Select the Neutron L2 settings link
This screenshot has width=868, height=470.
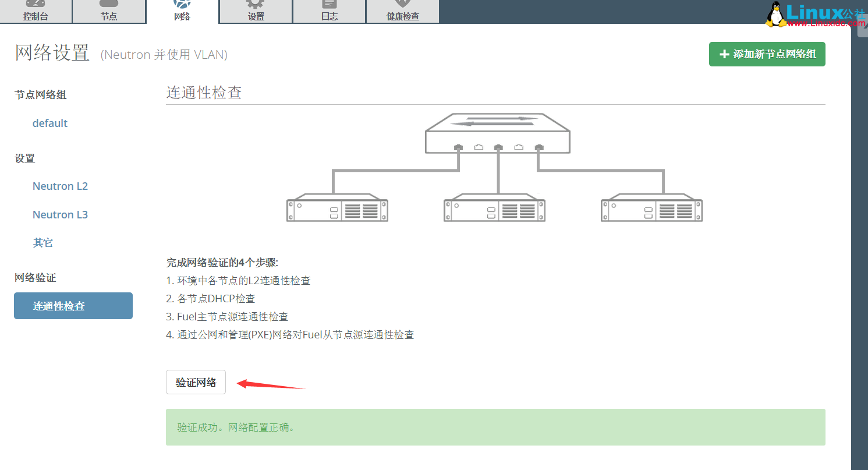click(x=60, y=186)
